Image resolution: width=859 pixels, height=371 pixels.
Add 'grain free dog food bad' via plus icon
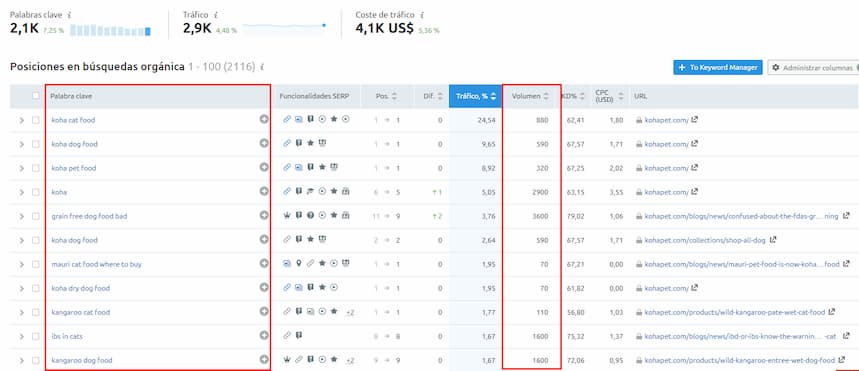pos(264,216)
